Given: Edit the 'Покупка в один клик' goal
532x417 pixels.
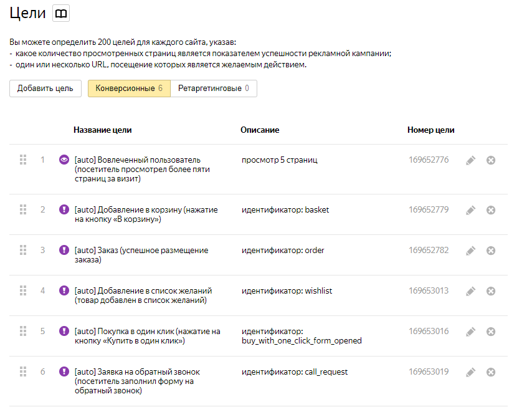Looking at the screenshot, I should coord(471,332).
